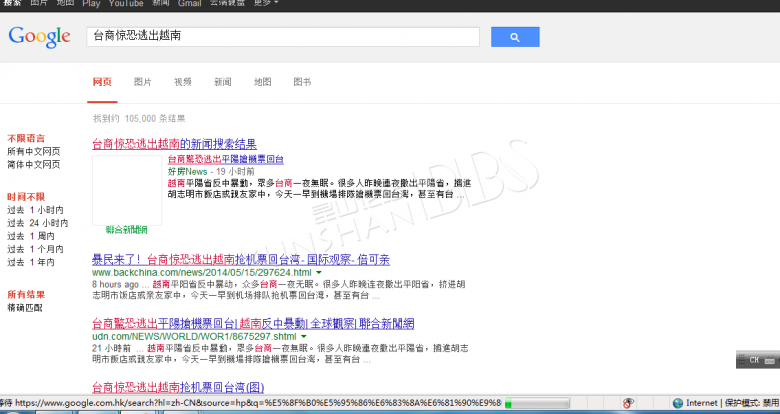This screenshot has height=414, width=780.
Task: Switch to the 图片 results tab
Action: (x=143, y=82)
